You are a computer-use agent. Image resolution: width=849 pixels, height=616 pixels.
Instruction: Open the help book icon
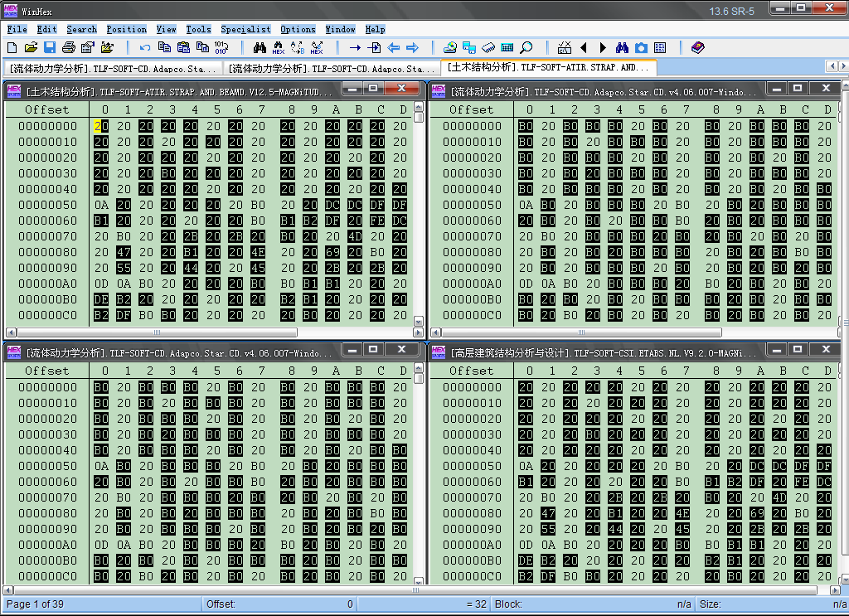[698, 47]
